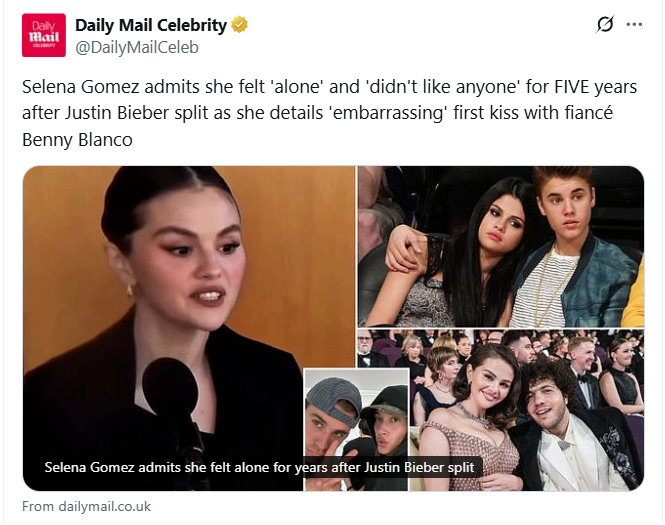Click 'Benny Blanco' in the tweet text
The image size is (665, 525).
click(76, 140)
